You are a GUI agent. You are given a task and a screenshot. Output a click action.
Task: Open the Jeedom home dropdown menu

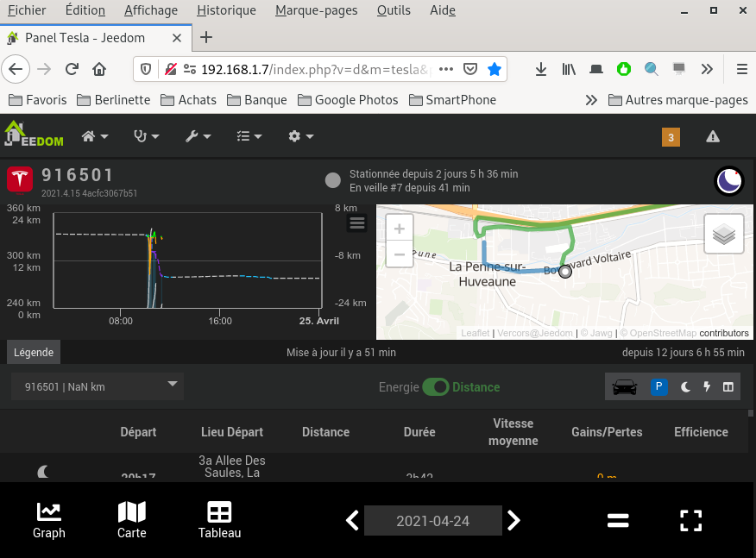click(x=95, y=136)
